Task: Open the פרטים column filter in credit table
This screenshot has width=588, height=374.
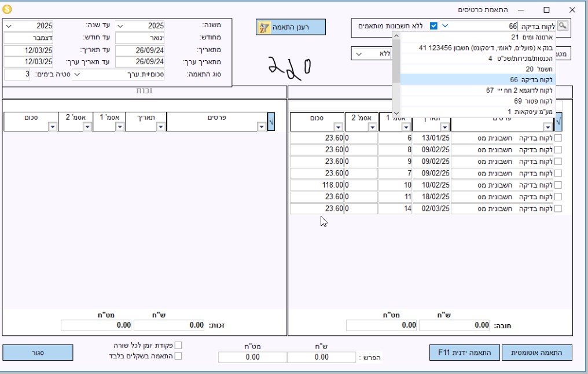Action: [x=262, y=127]
